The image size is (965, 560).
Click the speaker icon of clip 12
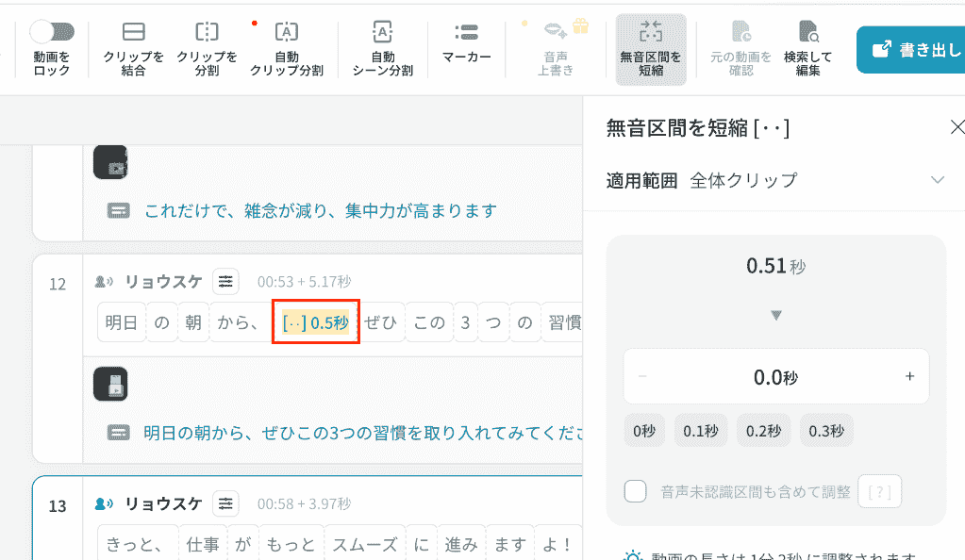[104, 282]
